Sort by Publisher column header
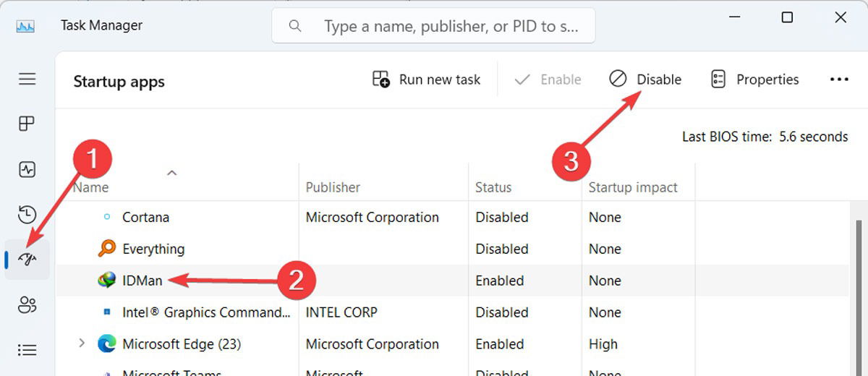 coord(333,187)
